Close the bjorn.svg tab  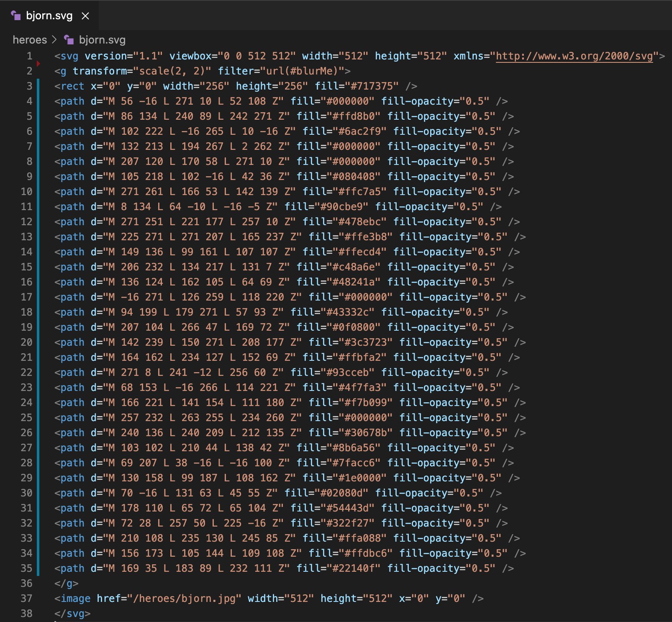tap(85, 16)
